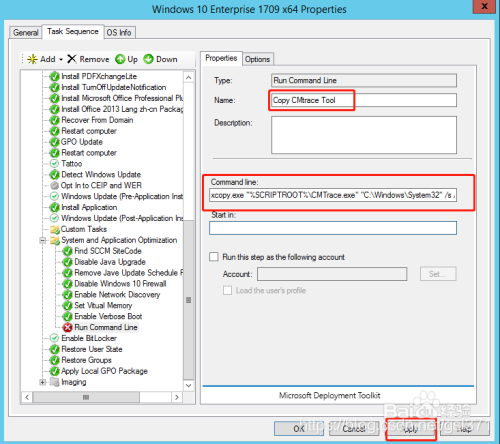Click the Account input field

332,274
